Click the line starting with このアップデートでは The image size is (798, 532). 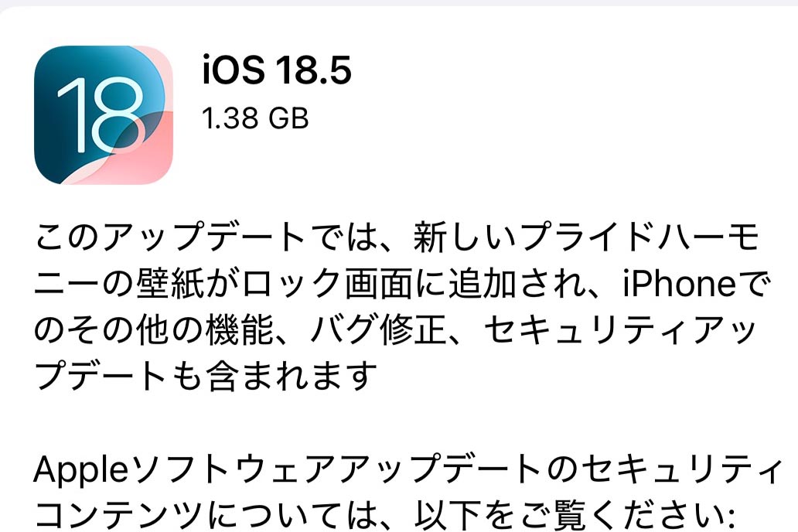[x=397, y=237]
